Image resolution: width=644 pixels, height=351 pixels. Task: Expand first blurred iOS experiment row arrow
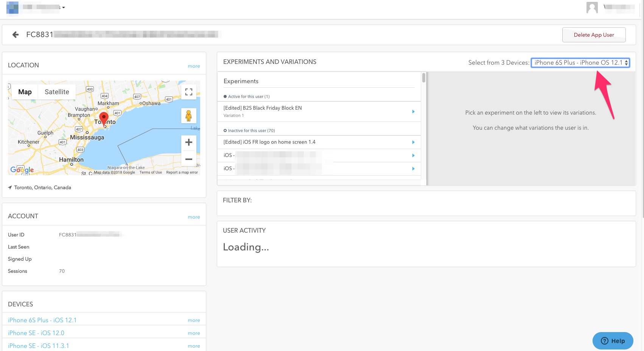point(413,155)
